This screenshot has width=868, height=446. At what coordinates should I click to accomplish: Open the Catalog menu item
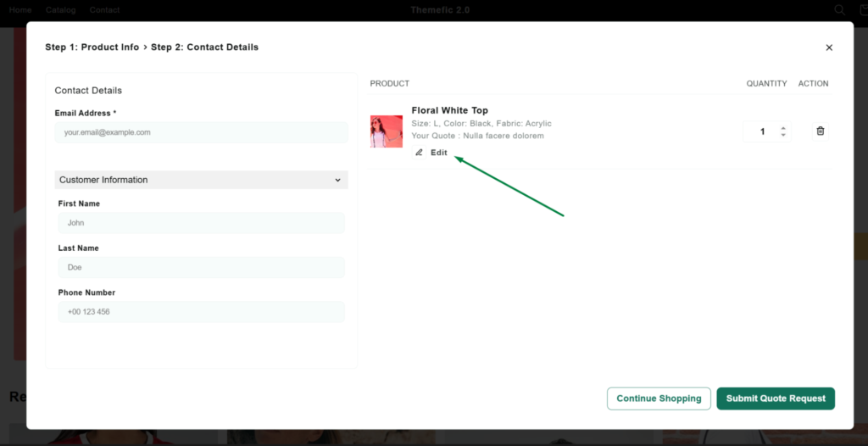tap(61, 10)
